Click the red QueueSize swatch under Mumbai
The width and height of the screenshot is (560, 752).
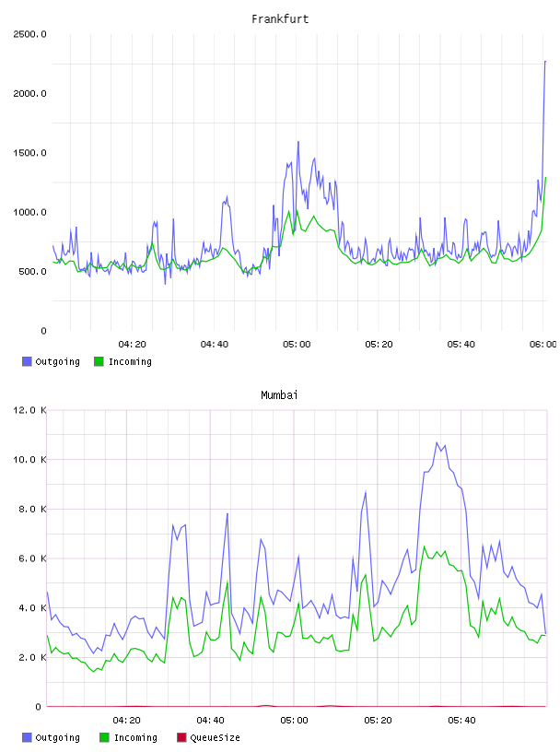click(181, 737)
